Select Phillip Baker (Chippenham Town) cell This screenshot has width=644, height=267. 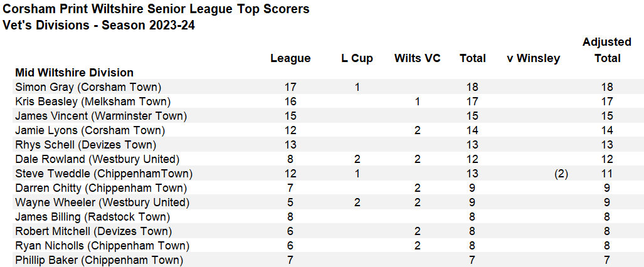coord(99,261)
